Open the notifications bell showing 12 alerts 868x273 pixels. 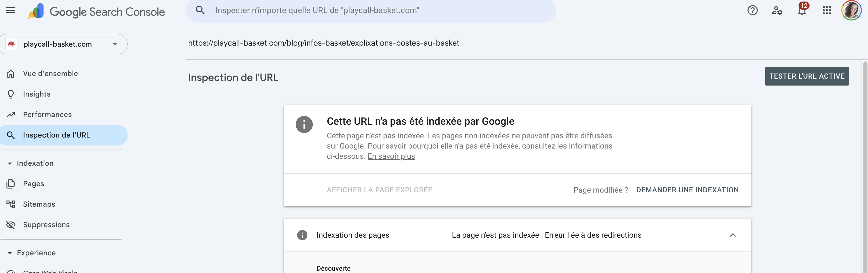tap(801, 11)
